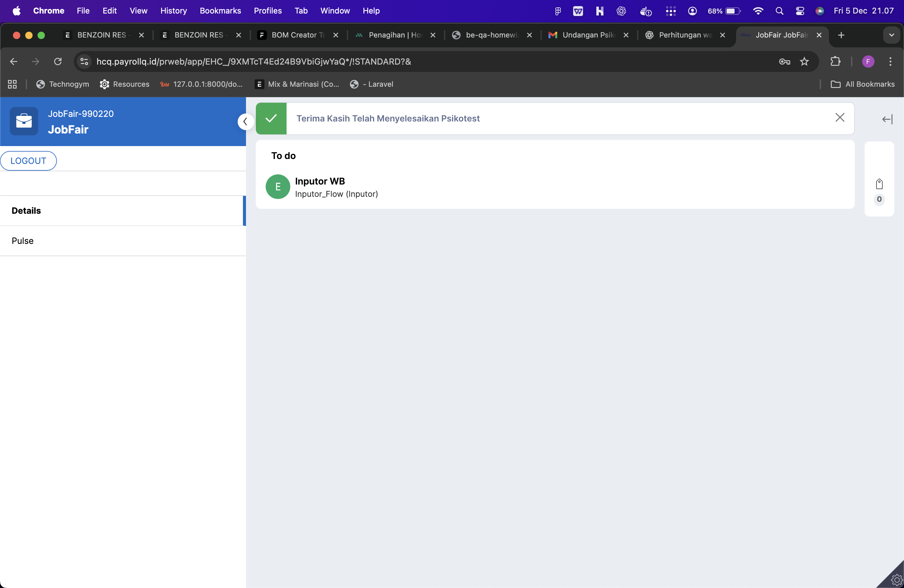Select the Details tab

point(26,211)
